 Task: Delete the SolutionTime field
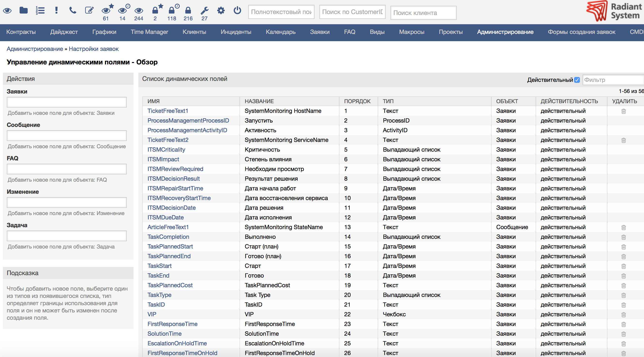623,334
